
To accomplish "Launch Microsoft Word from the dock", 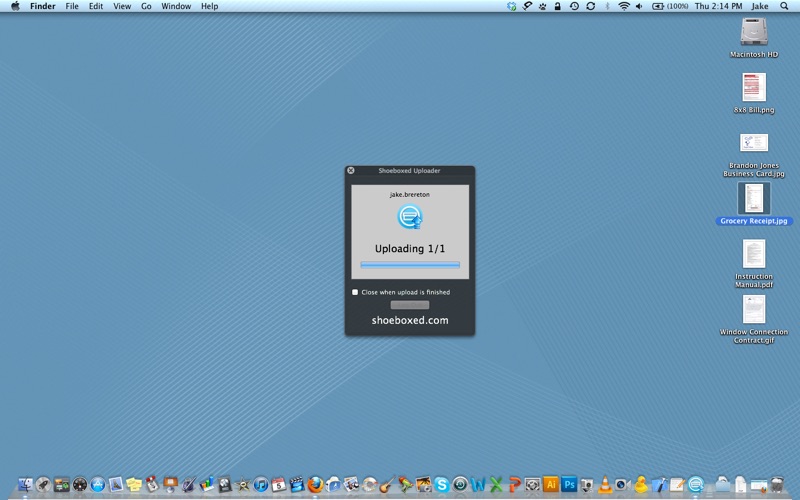I will (x=478, y=484).
